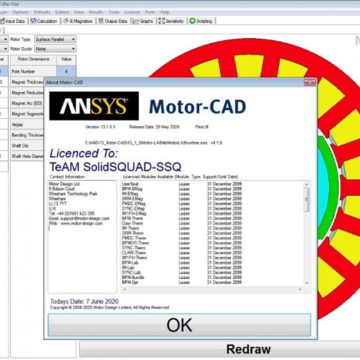Click the modules list scroll-down arrow
This screenshot has height=360, width=360.
pyautogui.click(x=307, y=283)
